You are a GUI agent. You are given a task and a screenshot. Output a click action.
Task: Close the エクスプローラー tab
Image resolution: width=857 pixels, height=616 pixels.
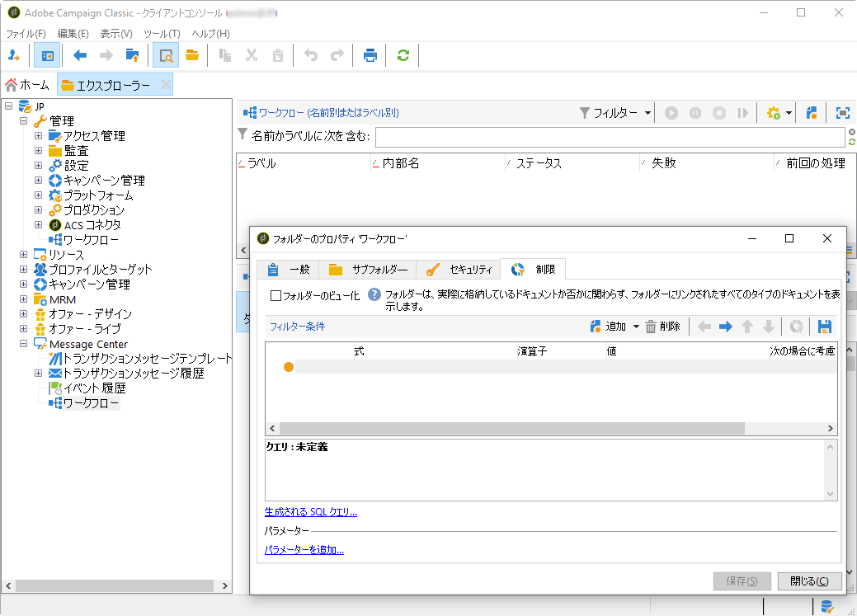point(166,85)
